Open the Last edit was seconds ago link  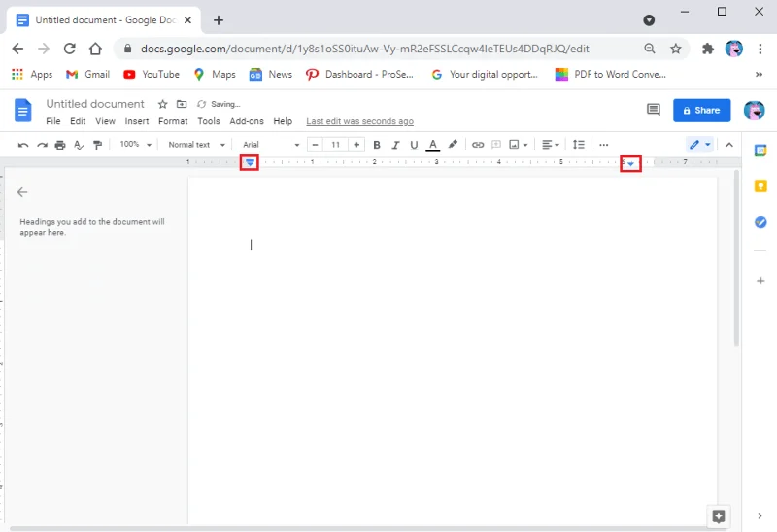[x=359, y=121]
